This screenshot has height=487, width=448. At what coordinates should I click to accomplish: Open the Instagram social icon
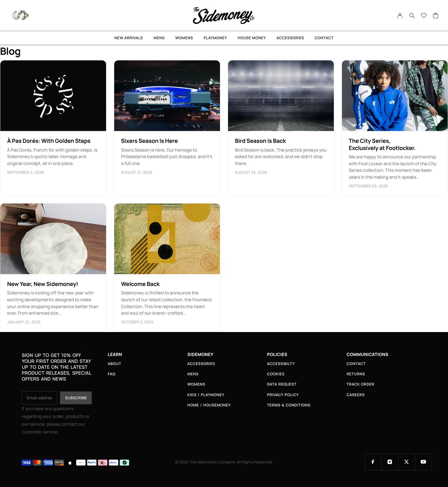390,462
